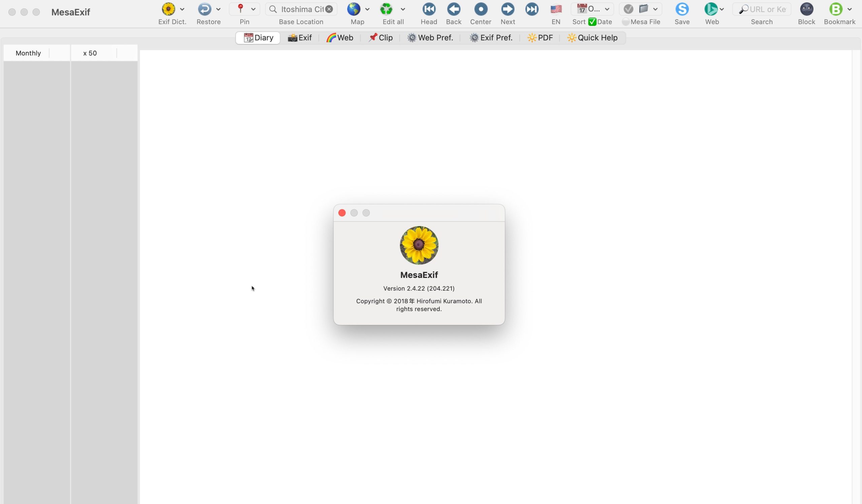Screen dimensions: 862x504
Task: Click the Bing Web icon
Action: pyautogui.click(x=711, y=9)
